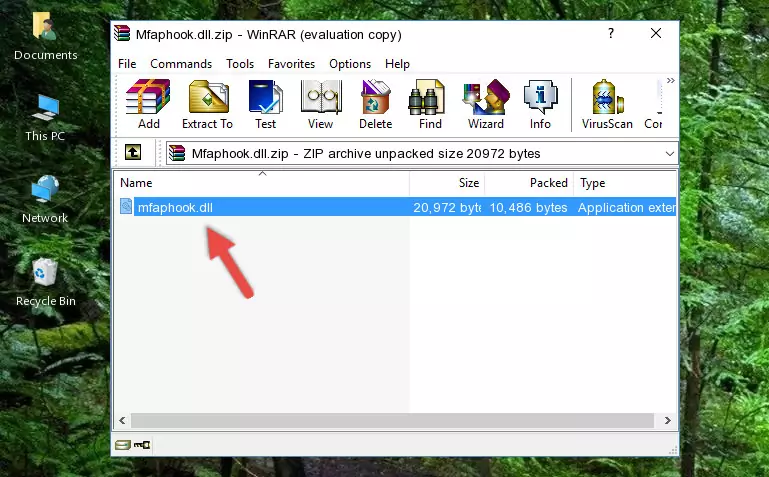
Task: Sort by the Size column header
Action: pos(447,183)
